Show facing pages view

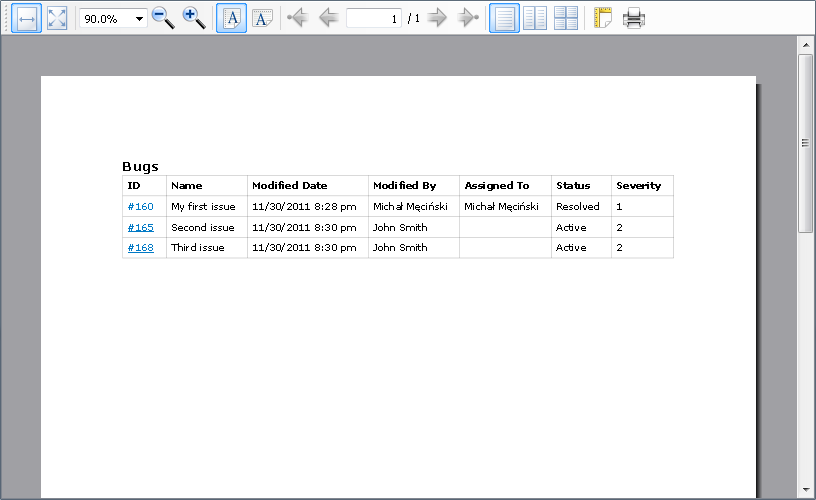pos(535,18)
